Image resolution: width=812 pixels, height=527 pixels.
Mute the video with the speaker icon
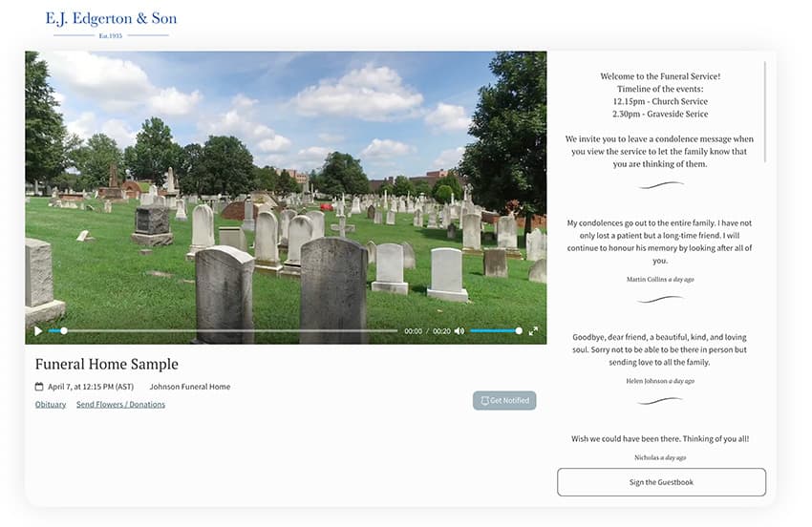(x=459, y=330)
